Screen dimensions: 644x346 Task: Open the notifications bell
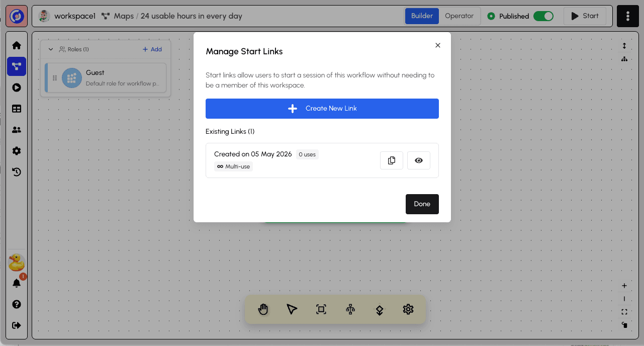pyautogui.click(x=17, y=283)
